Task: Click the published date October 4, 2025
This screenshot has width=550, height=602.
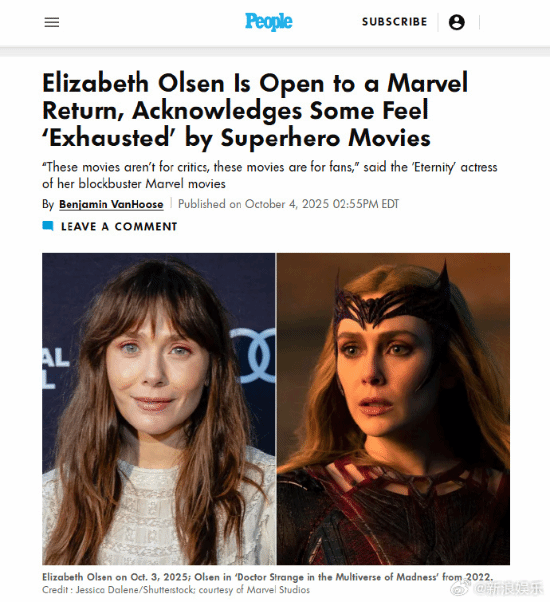Action: click(287, 204)
